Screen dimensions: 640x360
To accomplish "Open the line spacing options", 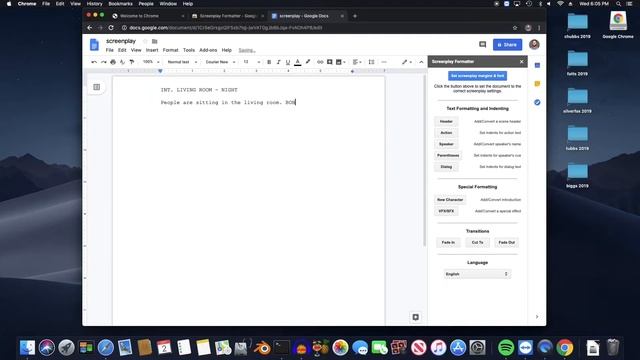I will click(371, 62).
